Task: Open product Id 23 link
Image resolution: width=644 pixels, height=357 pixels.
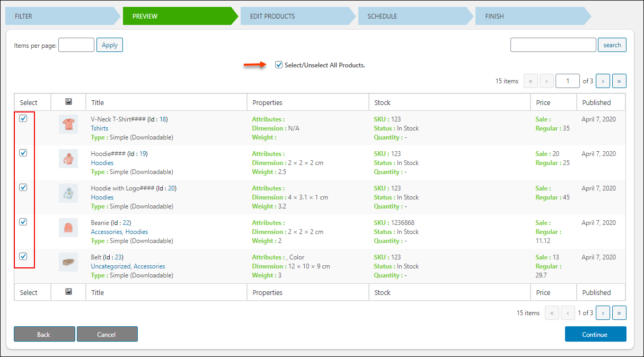Action: [119, 257]
